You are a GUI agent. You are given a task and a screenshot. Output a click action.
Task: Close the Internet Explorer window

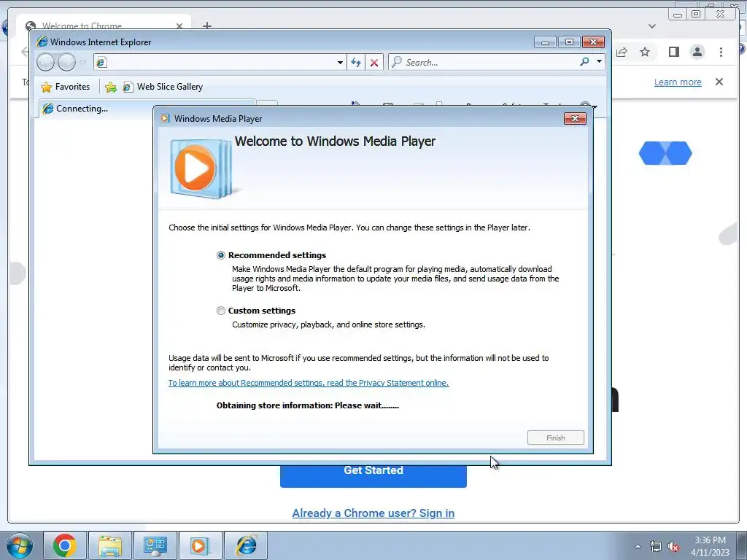594,42
